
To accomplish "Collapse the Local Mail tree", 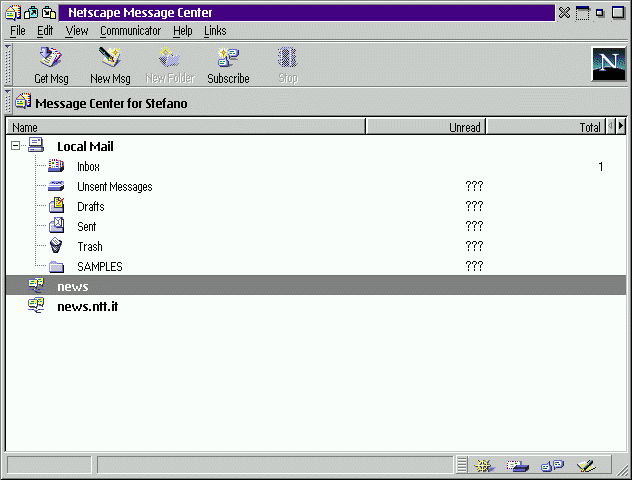I will pos(15,145).
